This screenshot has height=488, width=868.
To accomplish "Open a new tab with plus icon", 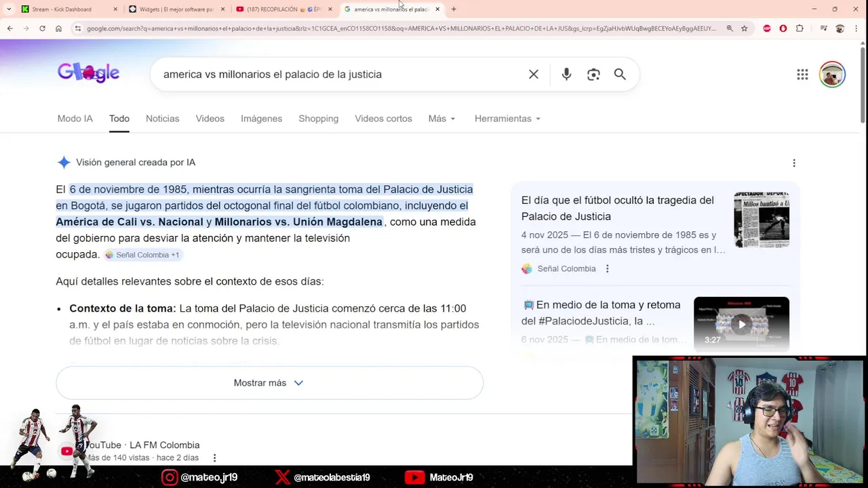I will 454,9.
